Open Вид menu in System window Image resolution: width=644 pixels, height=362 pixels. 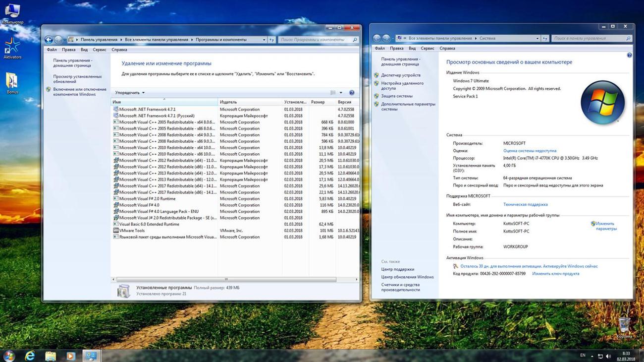[x=412, y=48]
